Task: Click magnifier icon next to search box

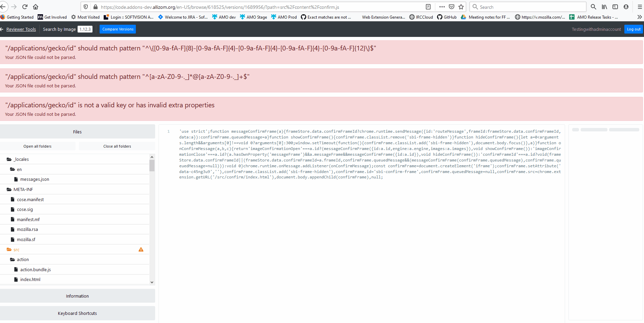Action: [x=594, y=7]
